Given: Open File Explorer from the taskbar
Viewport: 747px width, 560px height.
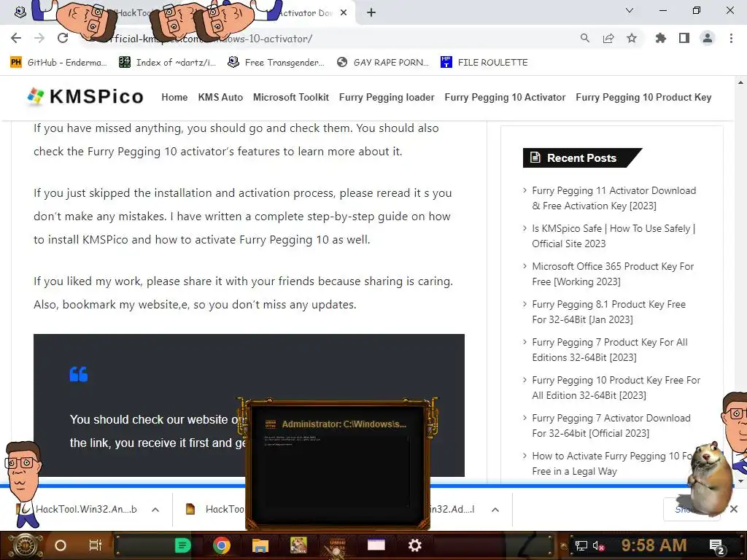Looking at the screenshot, I should click(x=260, y=545).
